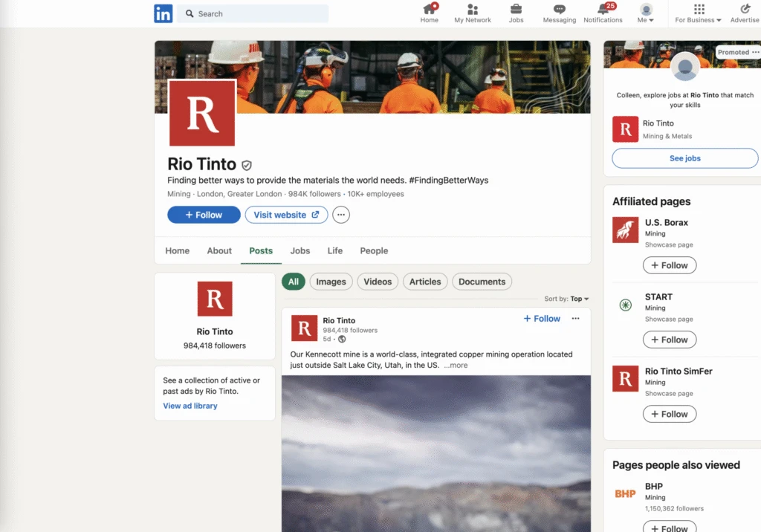Open the Jobs briefcase icon
This screenshot has width=761, height=532.
(516, 13)
